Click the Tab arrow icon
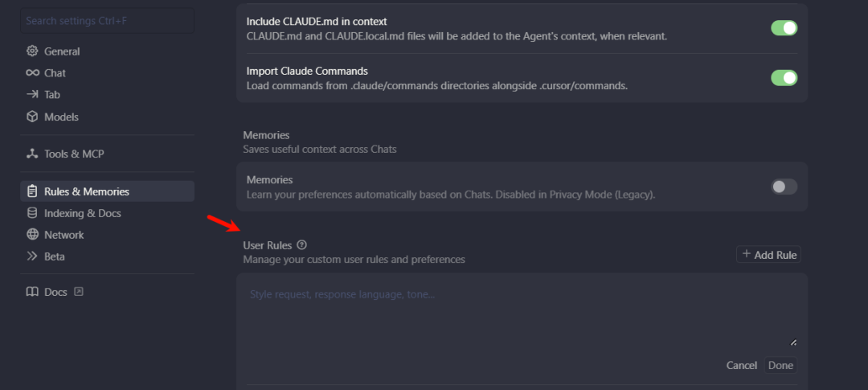 coord(32,95)
